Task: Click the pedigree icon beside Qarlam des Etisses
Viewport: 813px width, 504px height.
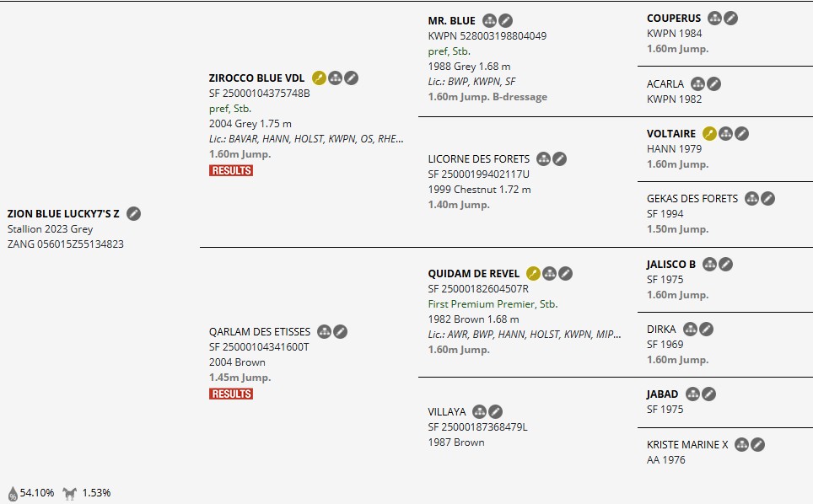Action: click(x=324, y=332)
